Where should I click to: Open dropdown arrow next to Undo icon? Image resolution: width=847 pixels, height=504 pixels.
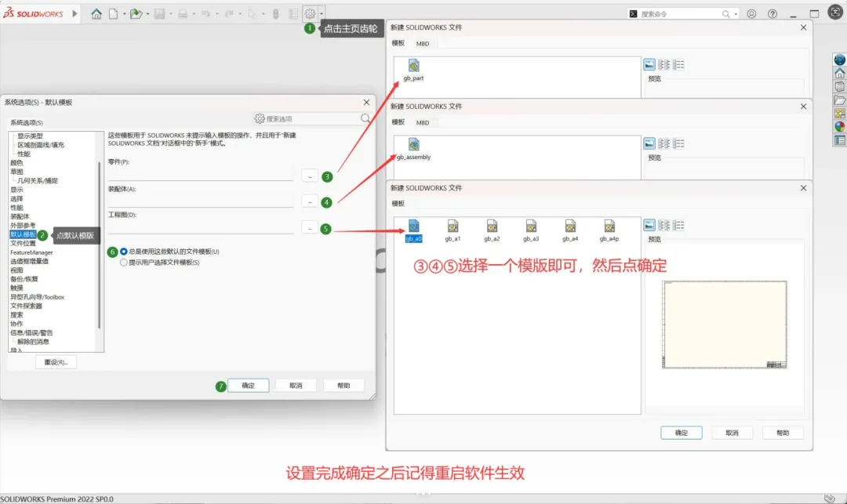pyautogui.click(x=216, y=13)
